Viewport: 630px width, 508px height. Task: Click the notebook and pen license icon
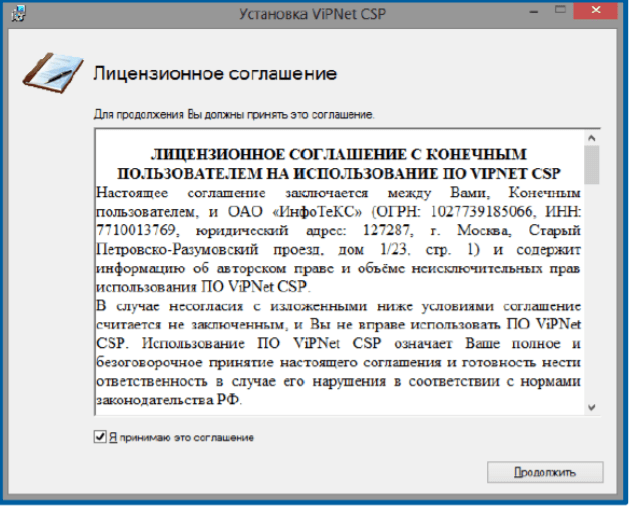(x=53, y=73)
